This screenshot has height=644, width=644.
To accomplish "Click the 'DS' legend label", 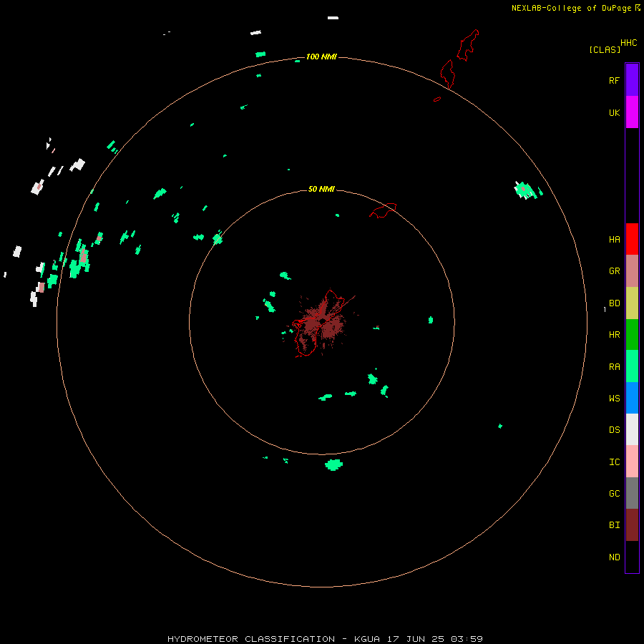I will [x=615, y=430].
